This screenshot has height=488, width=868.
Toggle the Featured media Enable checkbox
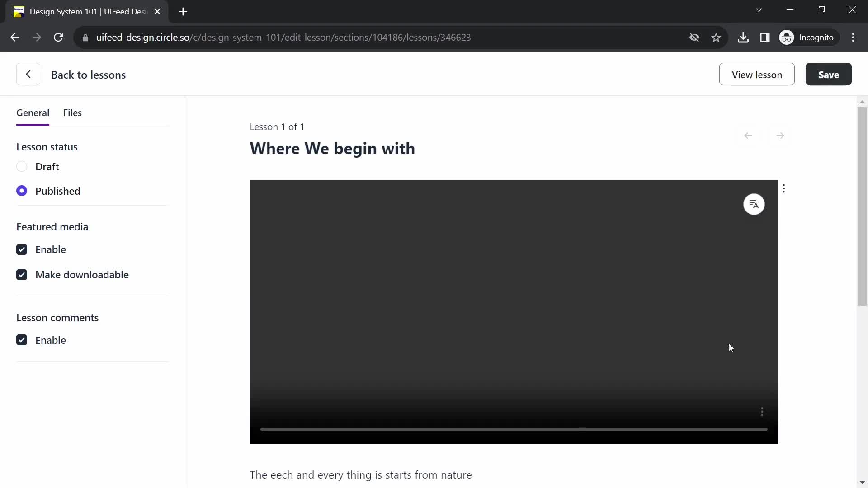click(21, 250)
